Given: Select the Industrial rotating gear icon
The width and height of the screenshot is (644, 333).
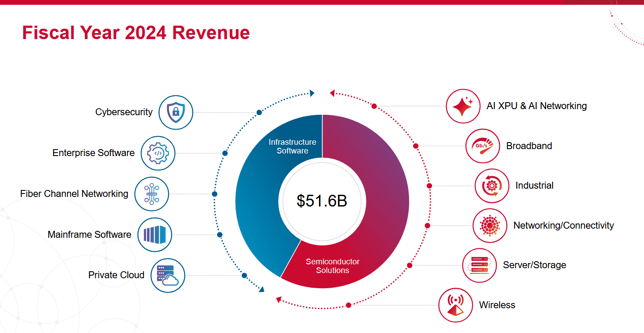Looking at the screenshot, I should (491, 185).
